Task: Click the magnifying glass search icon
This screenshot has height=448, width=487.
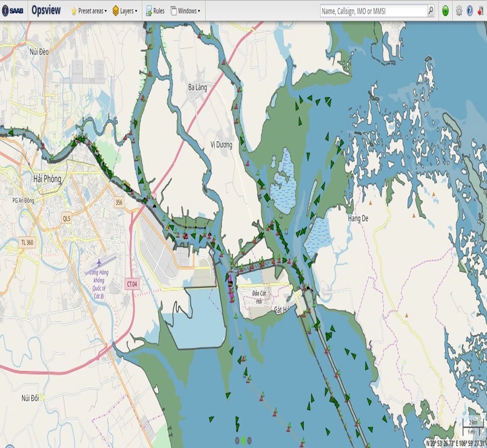Action: coord(431,11)
